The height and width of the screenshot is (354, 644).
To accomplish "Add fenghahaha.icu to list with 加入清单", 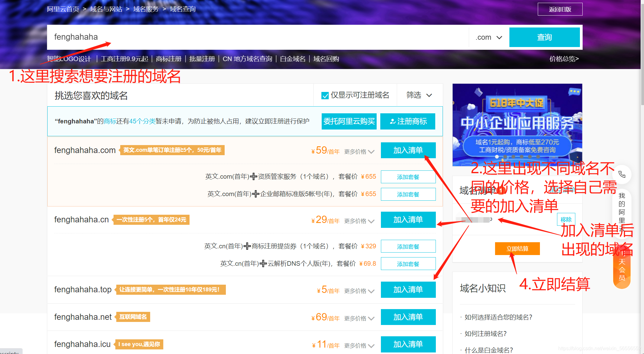I will coord(408,344).
